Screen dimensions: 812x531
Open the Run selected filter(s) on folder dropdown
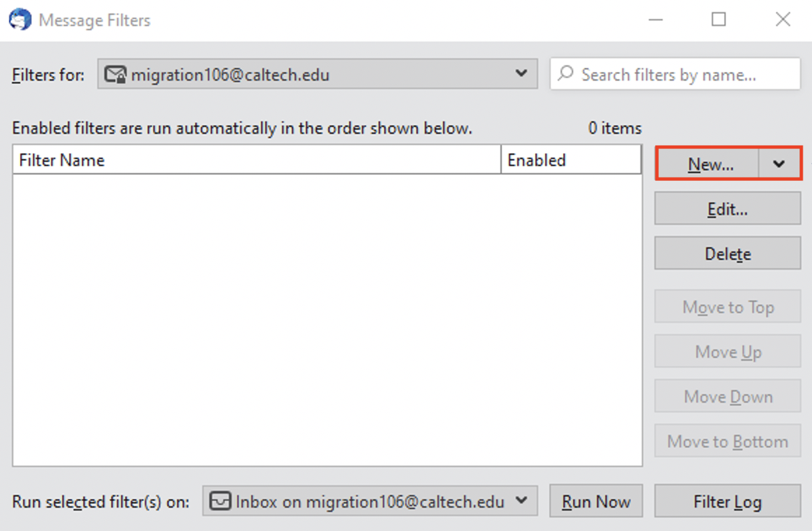(521, 500)
